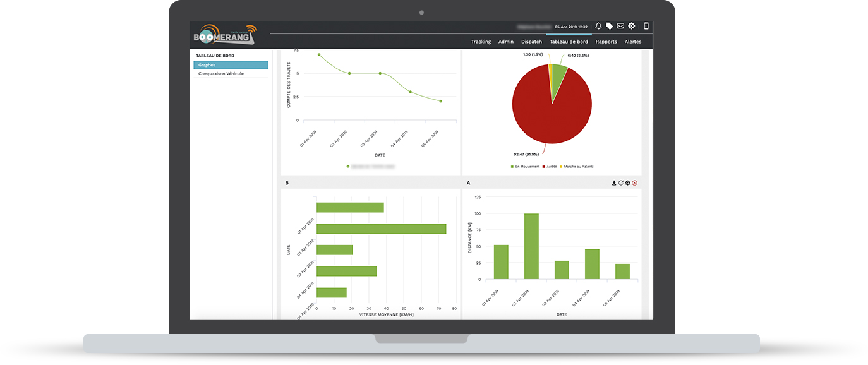Open Comparaison Véhicule in sidebar
Image resolution: width=868 pixels, height=365 pixels.
[x=221, y=74]
